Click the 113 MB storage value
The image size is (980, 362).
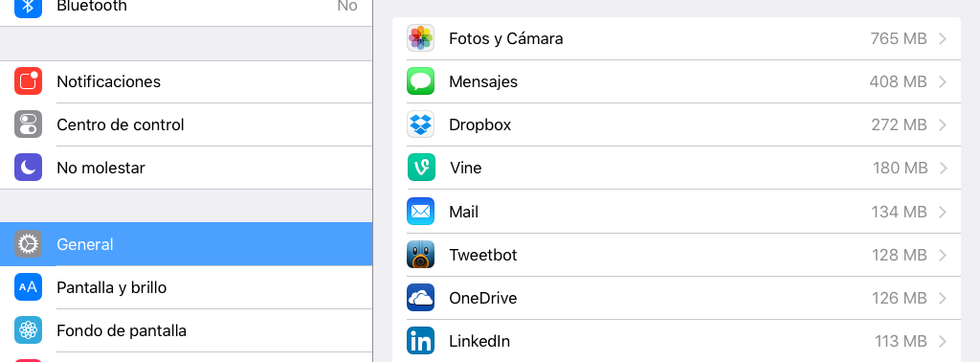pyautogui.click(x=901, y=341)
